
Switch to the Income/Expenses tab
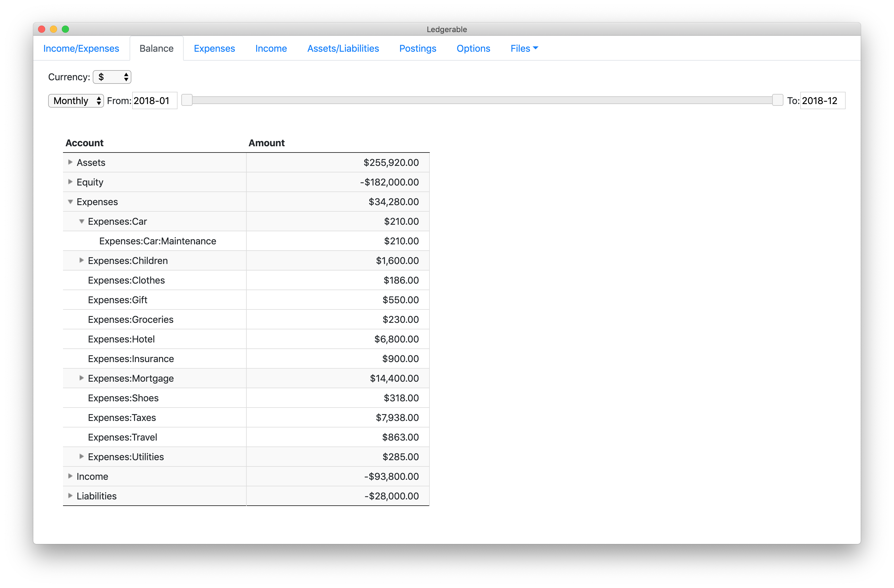coord(81,48)
